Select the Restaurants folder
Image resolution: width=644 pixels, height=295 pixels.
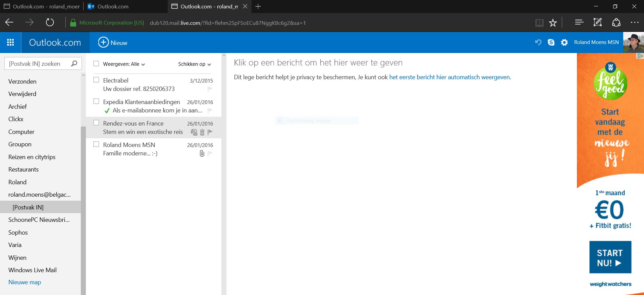[23, 169]
